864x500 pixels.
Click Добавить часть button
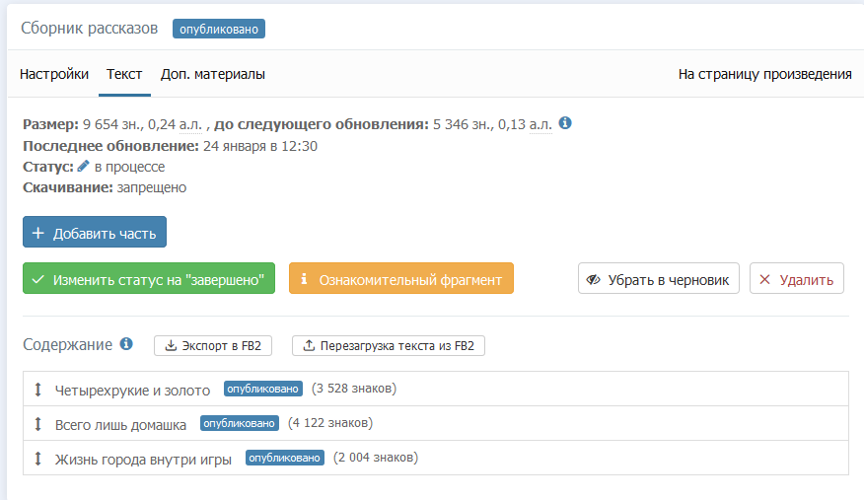tap(95, 232)
